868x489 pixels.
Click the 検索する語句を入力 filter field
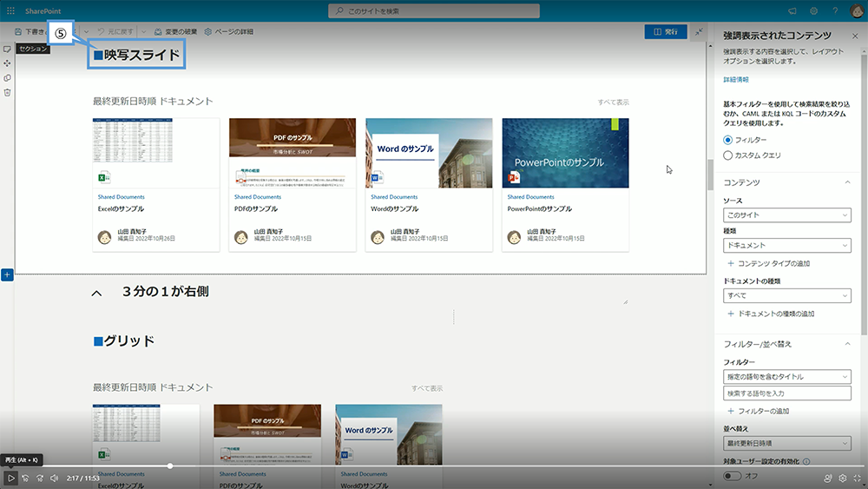pos(786,393)
